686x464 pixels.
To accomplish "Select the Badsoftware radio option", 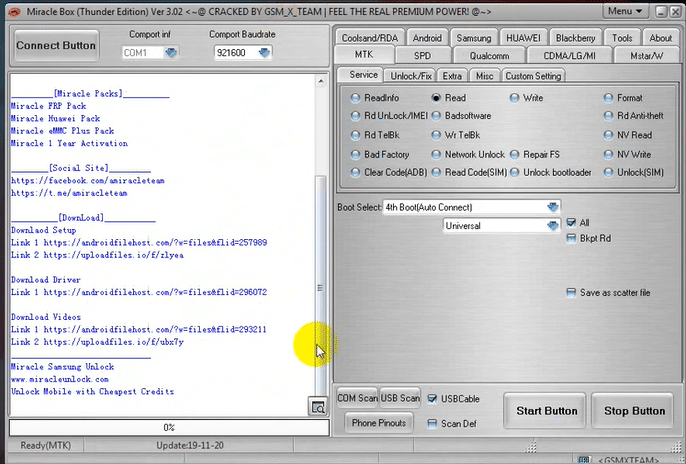I will tap(436, 116).
